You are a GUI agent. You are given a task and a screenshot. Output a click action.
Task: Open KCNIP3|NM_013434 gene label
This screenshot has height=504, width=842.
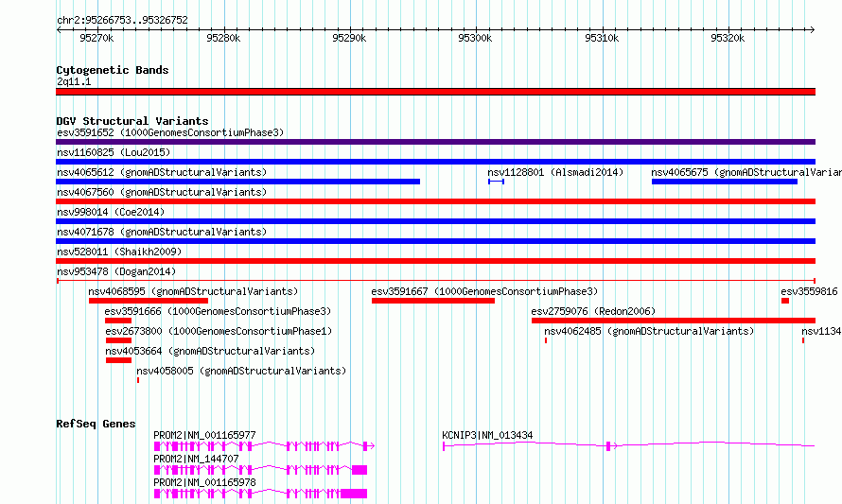pos(487,435)
